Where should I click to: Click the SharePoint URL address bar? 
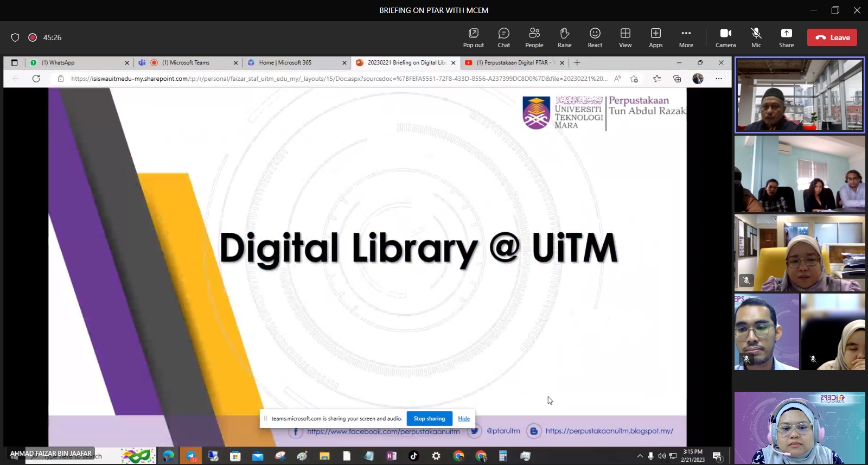pyautogui.click(x=339, y=79)
